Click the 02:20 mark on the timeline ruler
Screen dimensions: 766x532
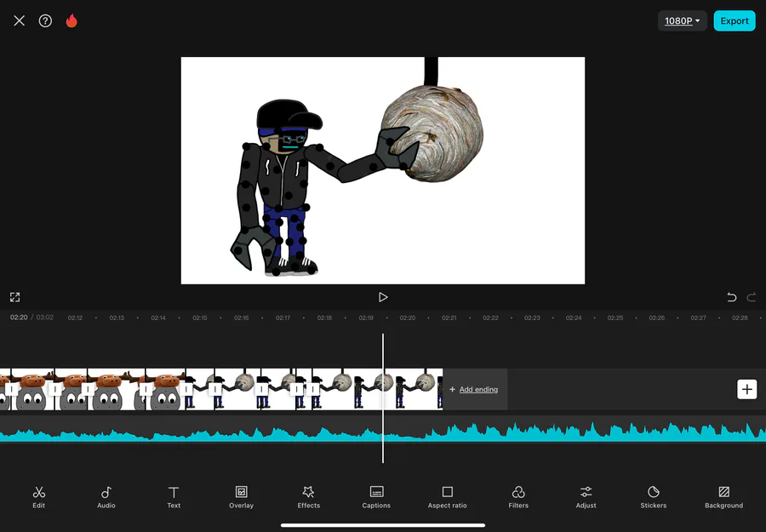[408, 317]
